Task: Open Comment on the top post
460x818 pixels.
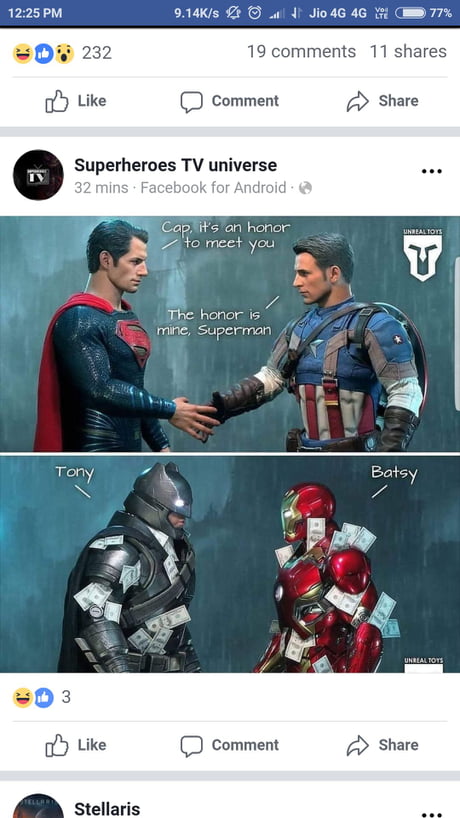Action: tap(229, 101)
